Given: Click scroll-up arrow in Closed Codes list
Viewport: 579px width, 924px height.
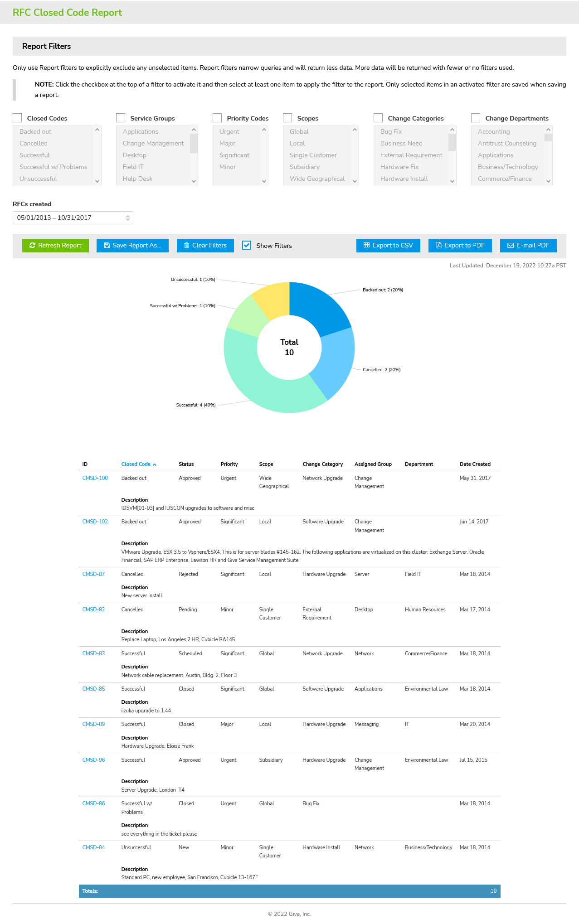Looking at the screenshot, I should (x=97, y=130).
